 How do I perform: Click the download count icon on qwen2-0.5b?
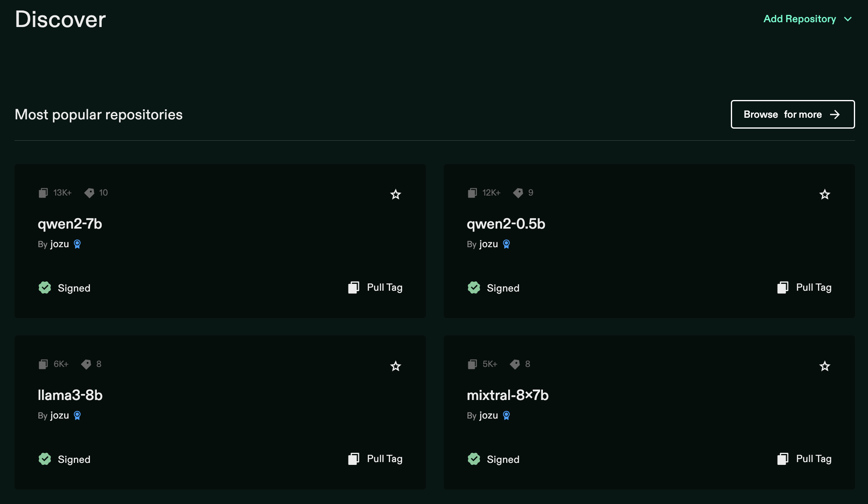[472, 193]
